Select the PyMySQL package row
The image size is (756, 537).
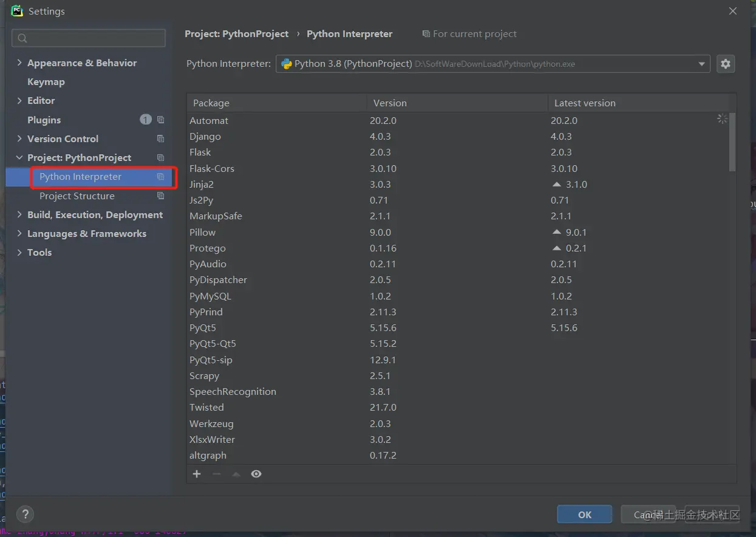458,296
